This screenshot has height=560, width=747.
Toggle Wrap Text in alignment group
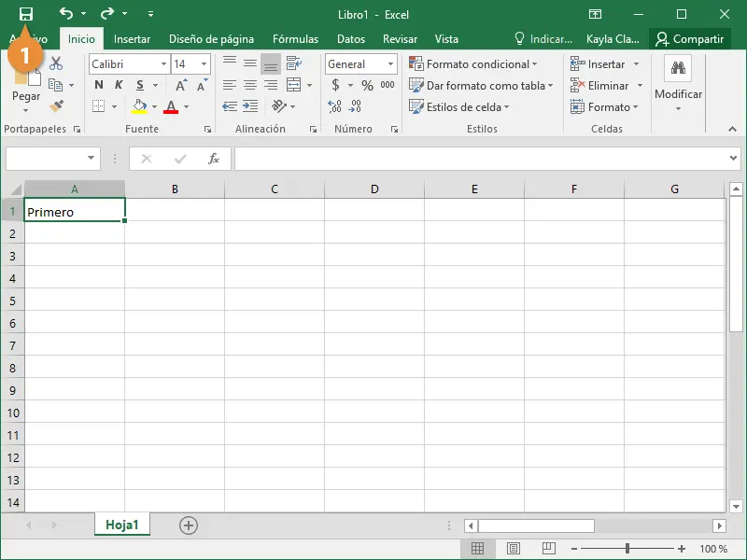(x=293, y=63)
